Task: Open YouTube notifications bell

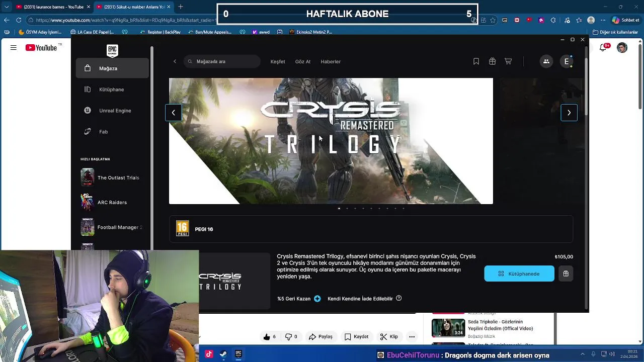Action: [x=603, y=47]
